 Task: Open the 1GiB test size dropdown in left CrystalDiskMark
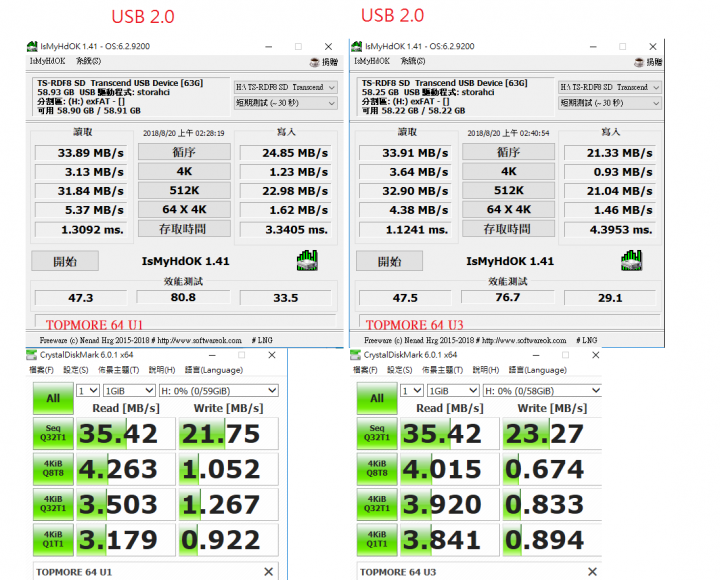pos(129,391)
